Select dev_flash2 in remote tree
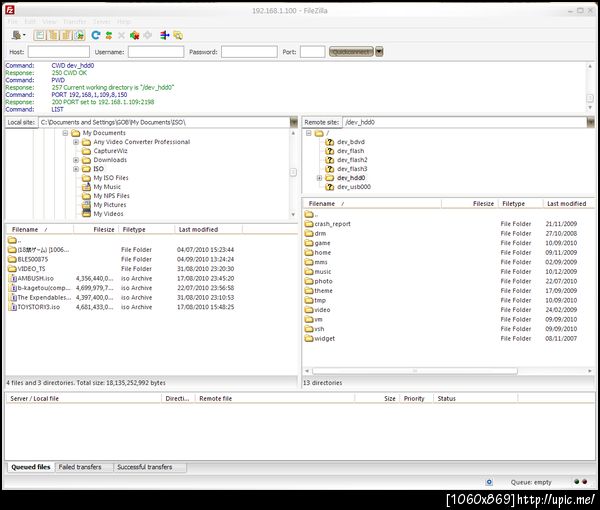This screenshot has height=510, width=600. (352, 160)
